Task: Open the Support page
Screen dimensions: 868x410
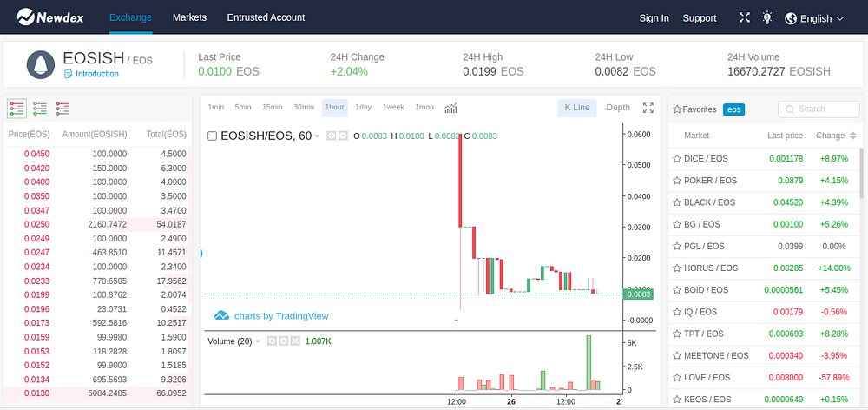Action: (700, 17)
